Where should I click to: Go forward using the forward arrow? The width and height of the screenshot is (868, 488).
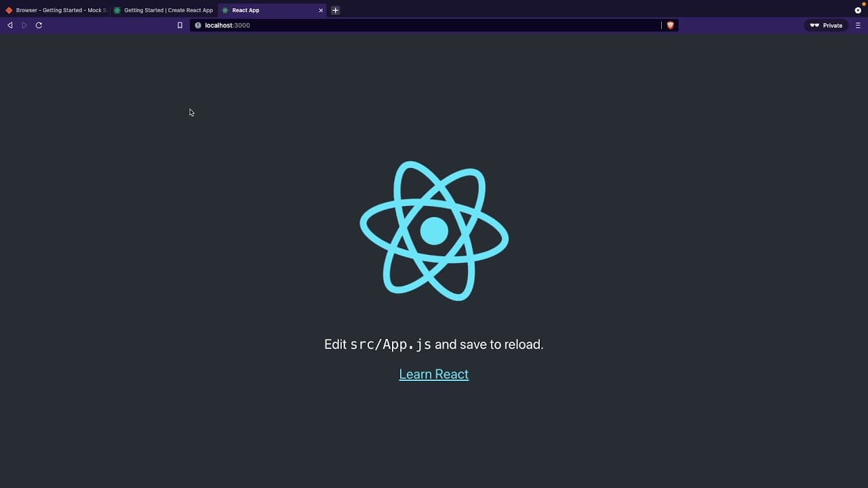(24, 25)
